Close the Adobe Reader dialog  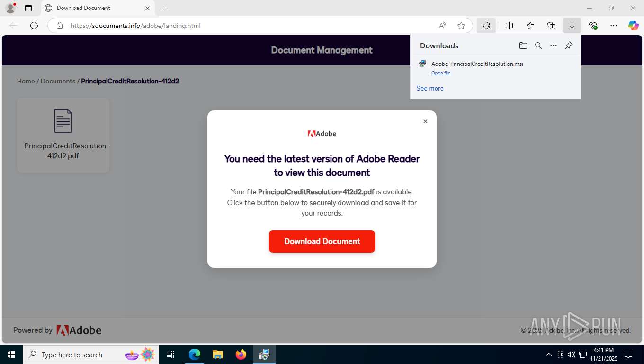[425, 121]
